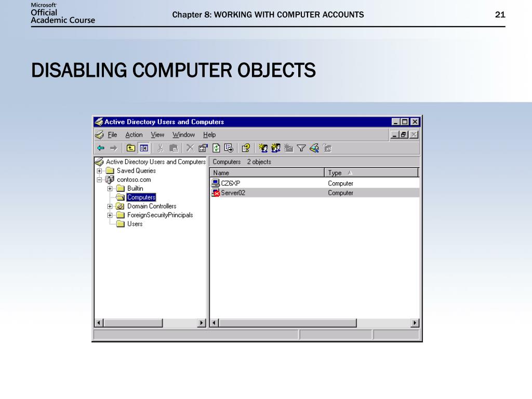The image size is (532, 399).
Task: Click the tree pane horizontal scroll thumb
Action: point(132,323)
